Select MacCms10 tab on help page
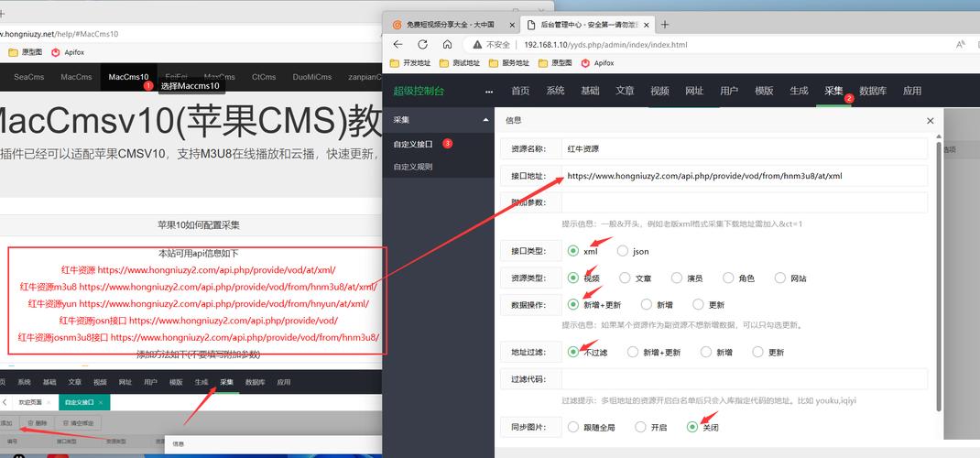This screenshot has width=980, height=458. (x=128, y=77)
